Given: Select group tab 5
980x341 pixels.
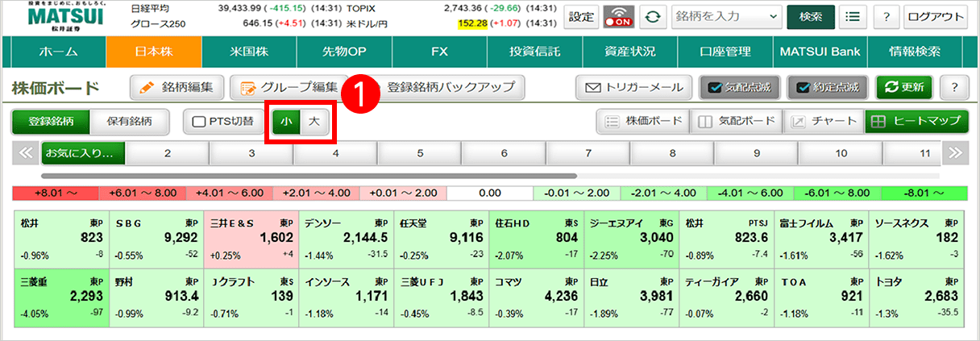Looking at the screenshot, I should [420, 152].
